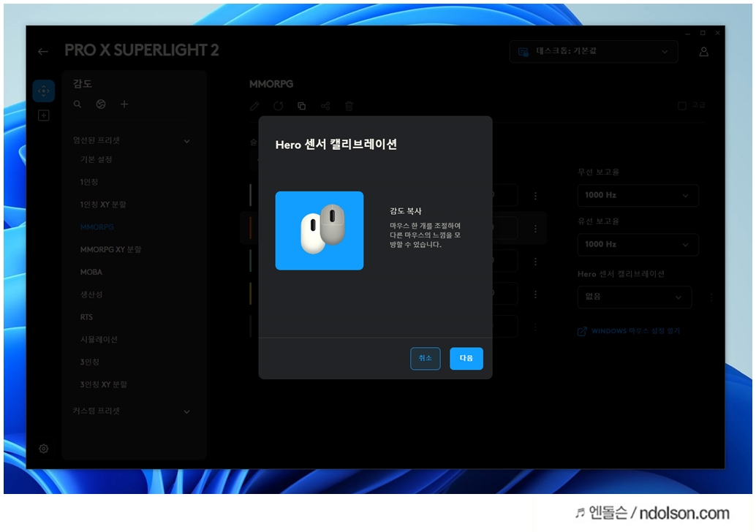Click the yellow DPI color bar

coord(251,294)
